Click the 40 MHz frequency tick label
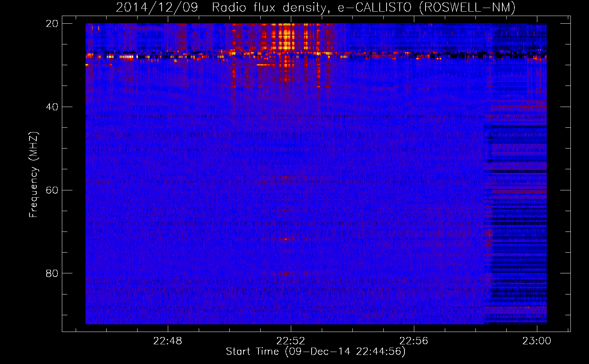Image resolution: width=589 pixels, height=364 pixels. coord(52,107)
